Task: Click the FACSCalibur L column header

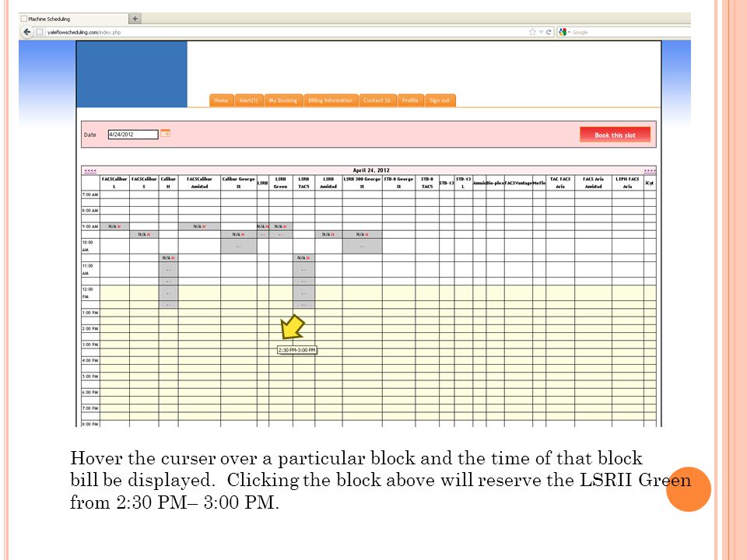Action: pos(114,183)
